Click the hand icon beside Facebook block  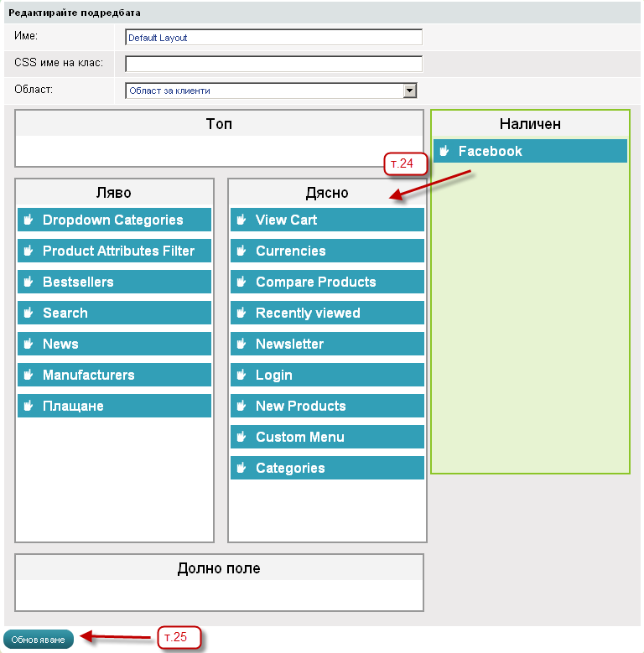pyautogui.click(x=445, y=151)
